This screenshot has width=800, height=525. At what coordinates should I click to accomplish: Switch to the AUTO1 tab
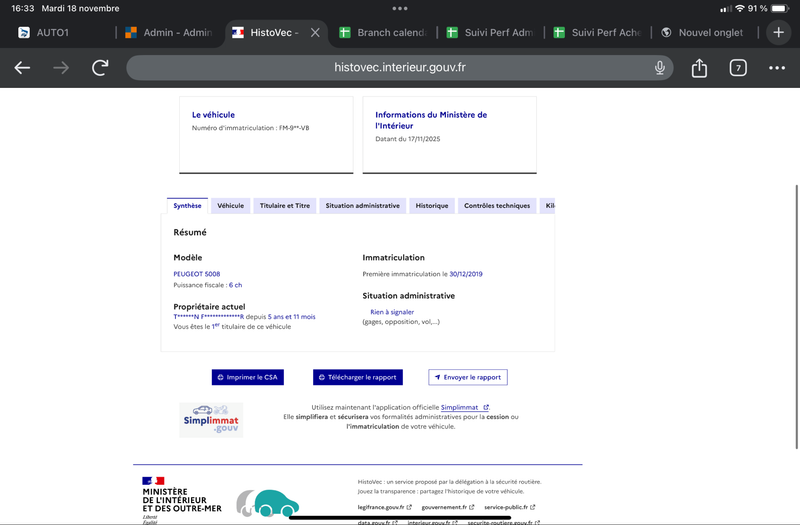(x=58, y=32)
